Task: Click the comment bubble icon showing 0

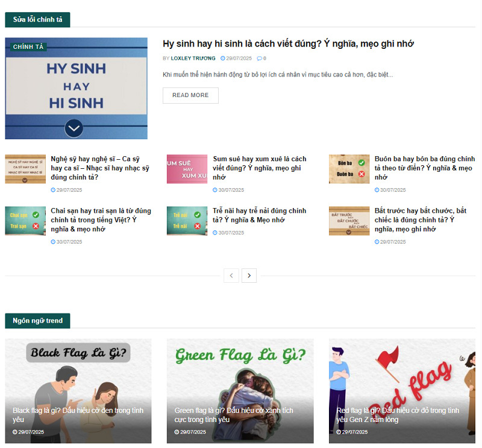Action: (259, 58)
